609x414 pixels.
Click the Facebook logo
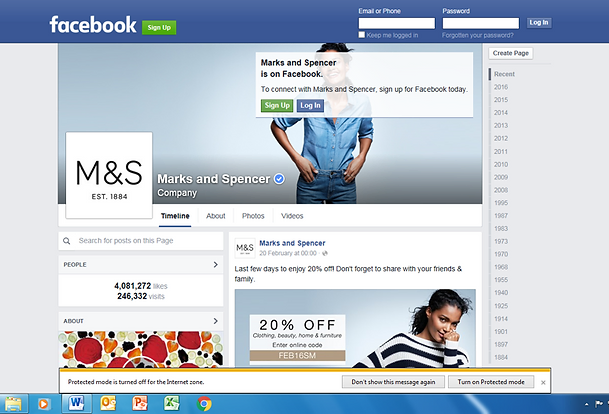click(93, 25)
